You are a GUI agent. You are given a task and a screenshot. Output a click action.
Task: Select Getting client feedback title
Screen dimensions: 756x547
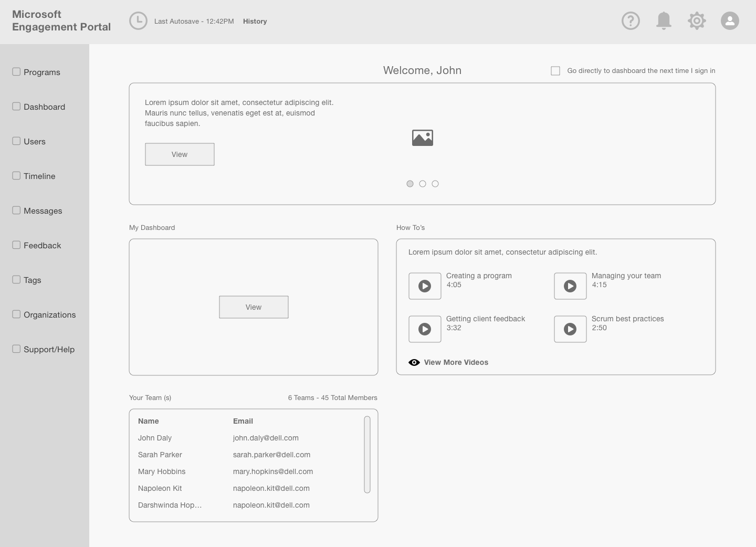pos(486,319)
